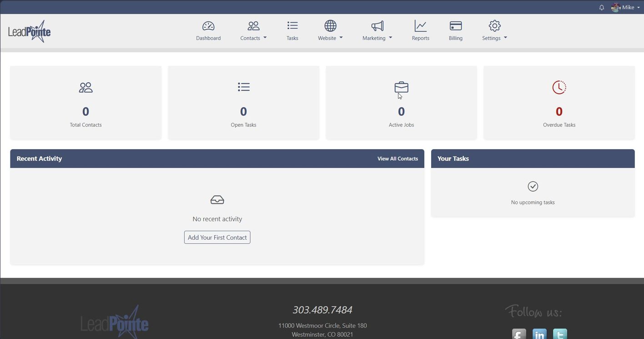Click the checkmark circle icon in Your Tasks
The image size is (644, 339).
(x=533, y=186)
